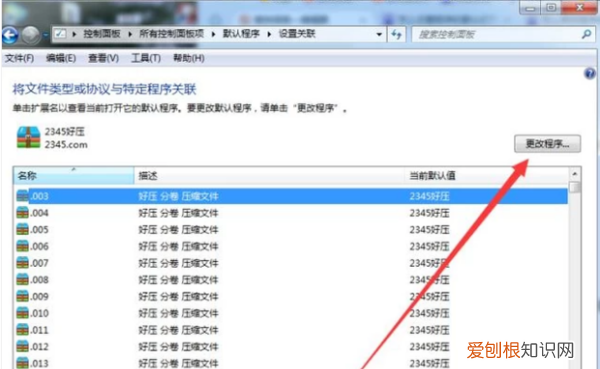
Task: Select the .008 extension name
Action: coord(39,280)
